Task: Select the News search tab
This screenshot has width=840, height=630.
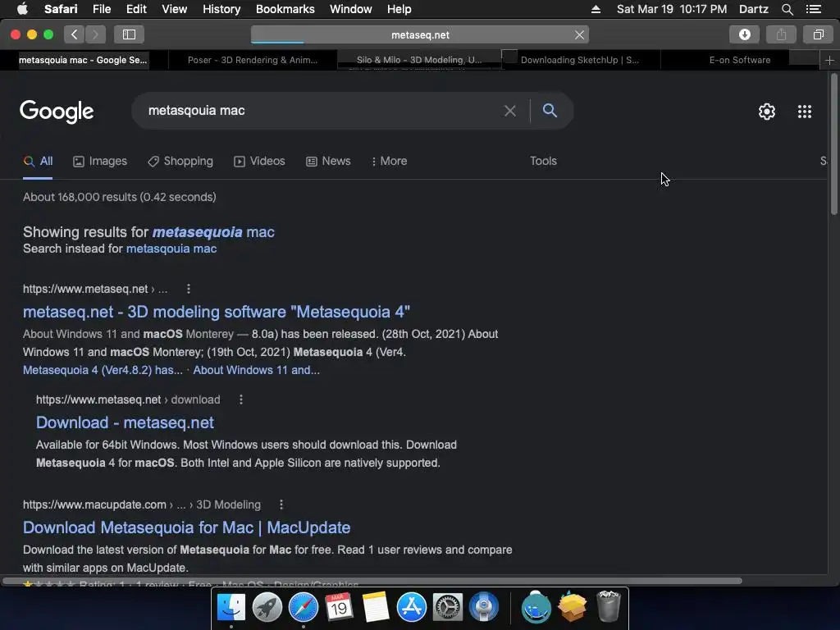Action: tap(328, 162)
